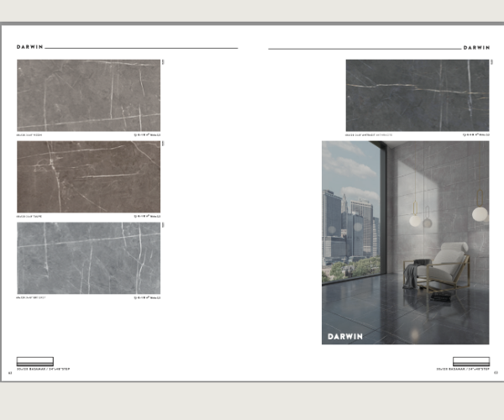Image resolution: width=504 pixels, height=420 pixels.
Task: Click the DARWIN heading on left page
Action: [30, 48]
